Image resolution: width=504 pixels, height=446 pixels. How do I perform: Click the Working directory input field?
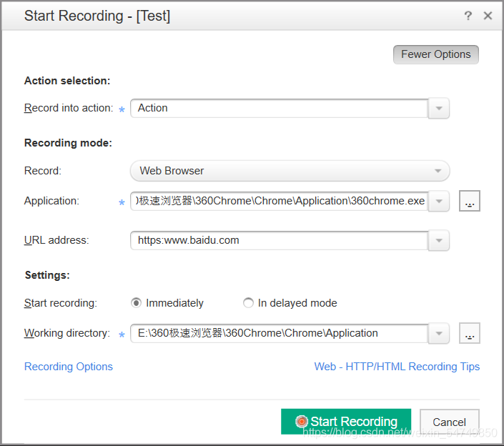(x=279, y=333)
